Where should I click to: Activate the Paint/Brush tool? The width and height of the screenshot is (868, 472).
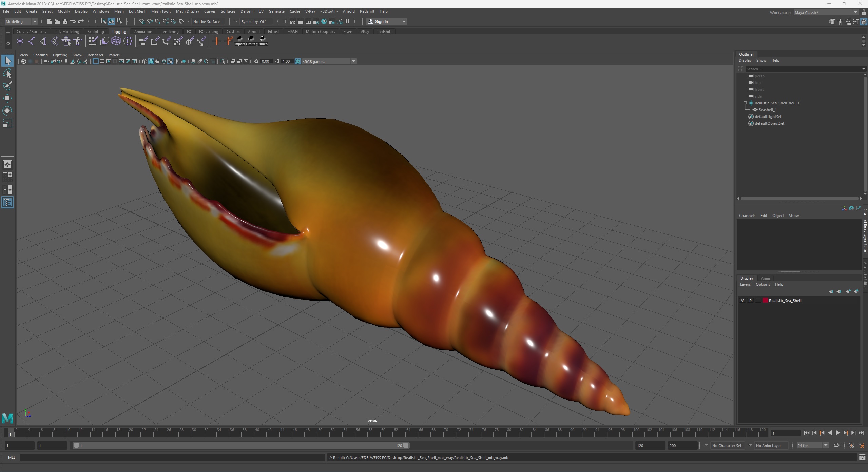[8, 85]
